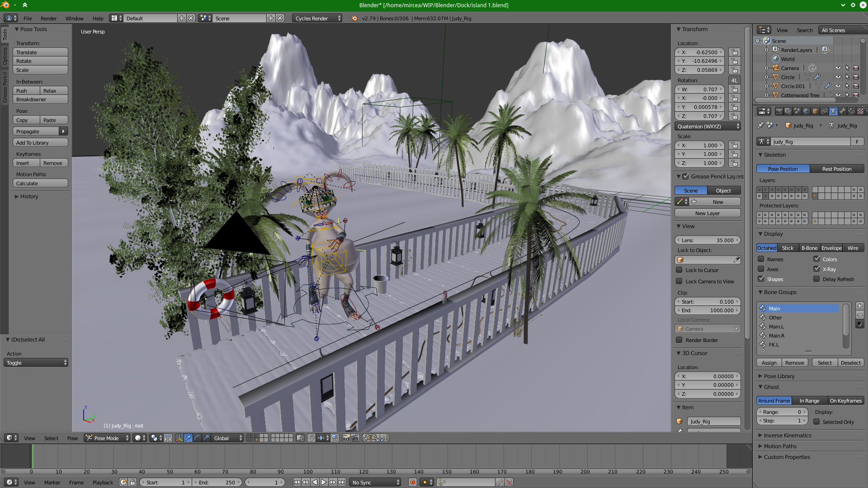Click the Render properties camera icon
This screenshot has height=488, width=868.
tap(779, 111)
